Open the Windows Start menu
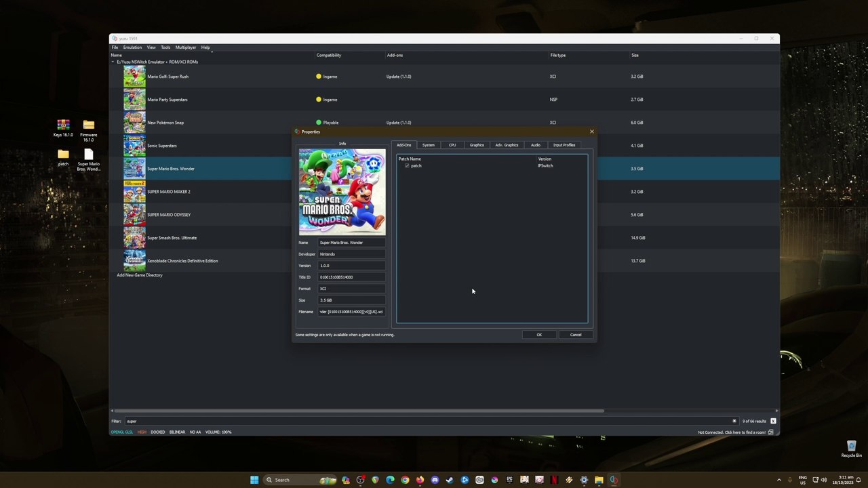Viewport: 868px width, 488px height. 254,480
